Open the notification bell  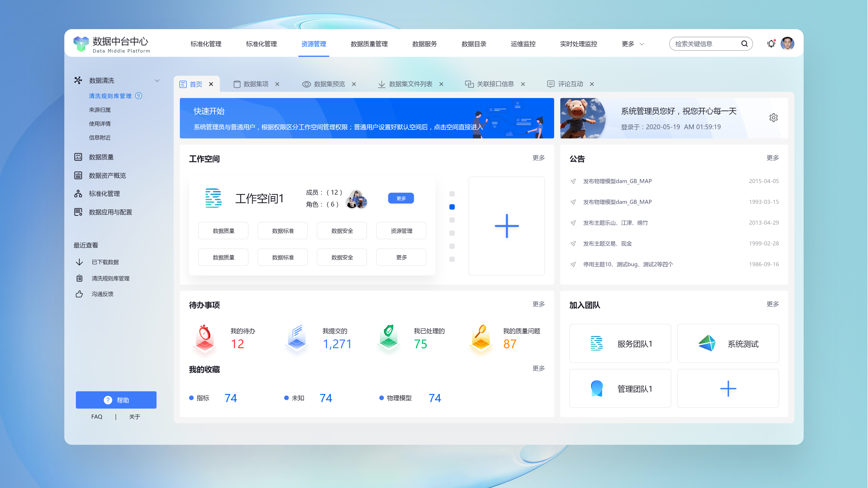(x=771, y=44)
